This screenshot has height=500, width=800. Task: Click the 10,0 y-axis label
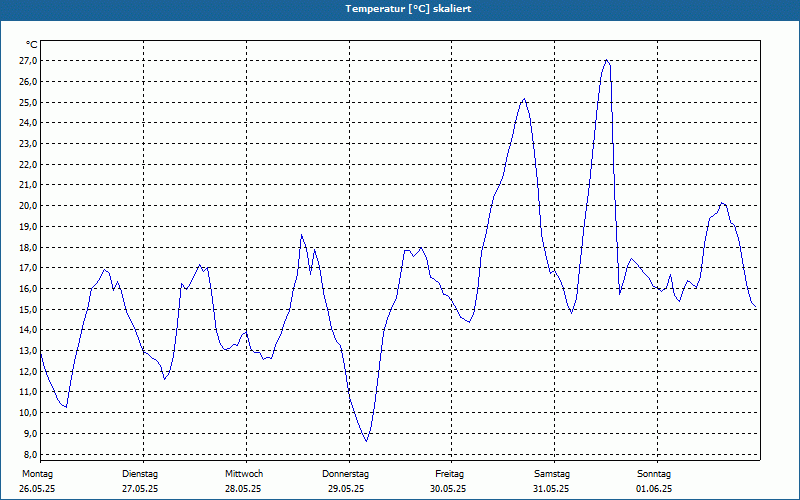point(28,413)
